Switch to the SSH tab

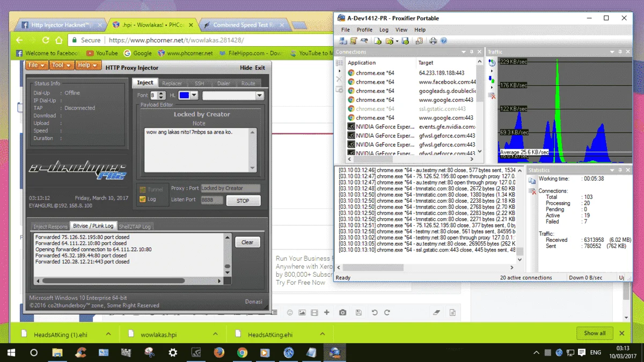pos(199,83)
